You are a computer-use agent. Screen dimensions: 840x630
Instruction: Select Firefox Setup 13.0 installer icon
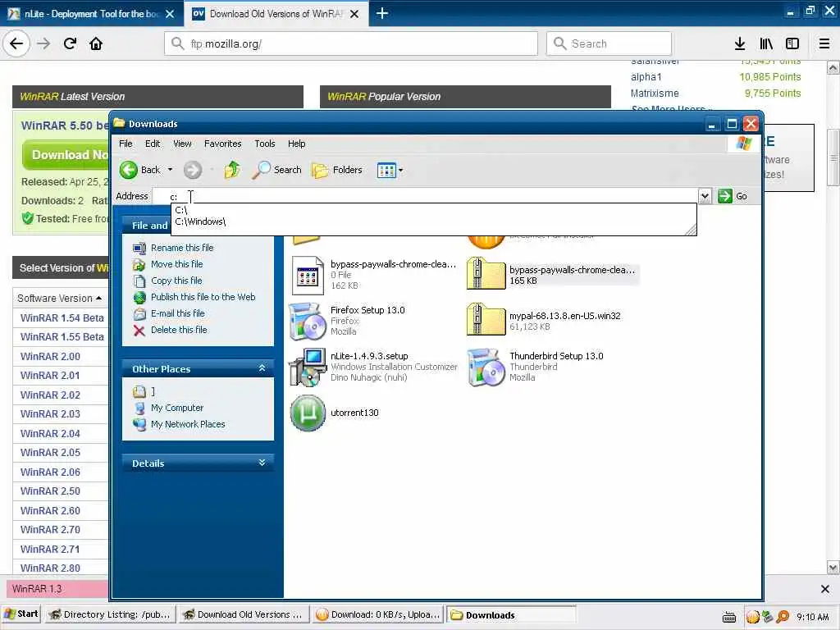coord(308,322)
